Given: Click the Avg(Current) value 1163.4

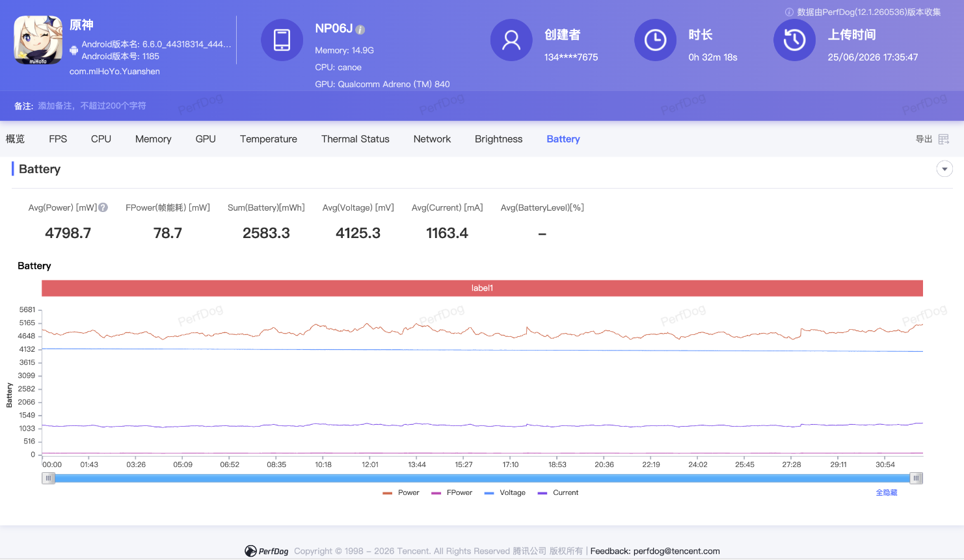Looking at the screenshot, I should [x=447, y=233].
